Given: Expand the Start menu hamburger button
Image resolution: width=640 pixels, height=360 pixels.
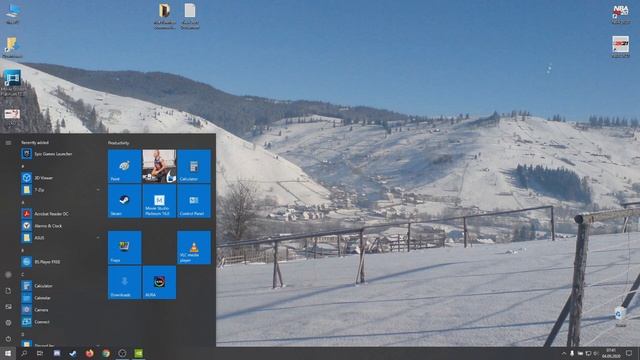Looking at the screenshot, I should click(x=8, y=143).
